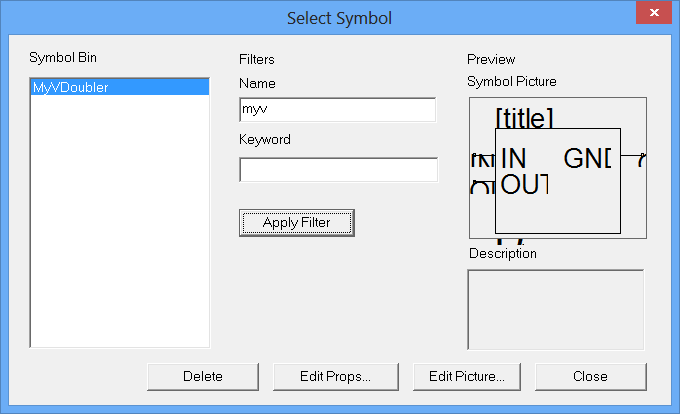
Task: Click the Symbol Bin heading label
Action: click(62, 55)
